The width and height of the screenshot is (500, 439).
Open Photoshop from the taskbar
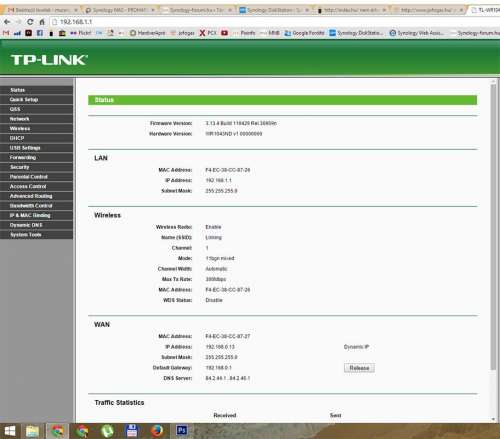tap(182, 430)
